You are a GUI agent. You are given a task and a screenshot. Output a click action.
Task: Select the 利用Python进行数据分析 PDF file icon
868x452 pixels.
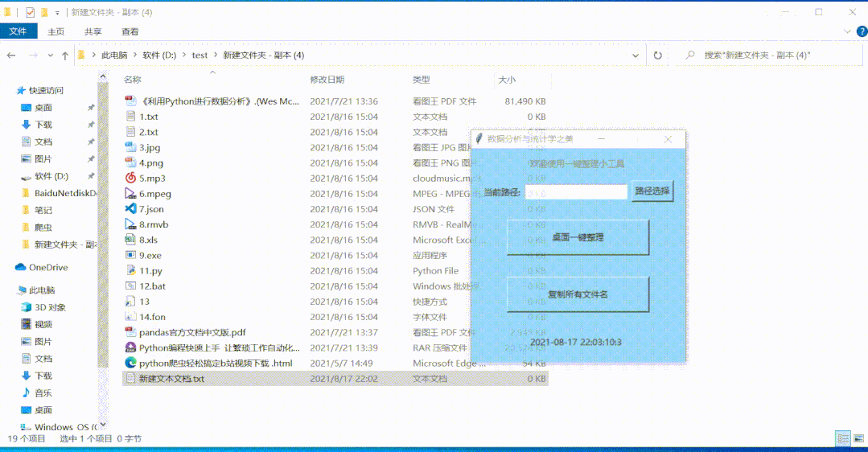[x=130, y=101]
